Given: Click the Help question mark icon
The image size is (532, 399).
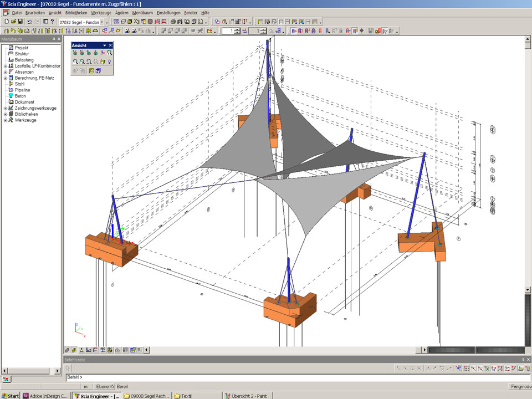Looking at the screenshot, I should (52, 22).
